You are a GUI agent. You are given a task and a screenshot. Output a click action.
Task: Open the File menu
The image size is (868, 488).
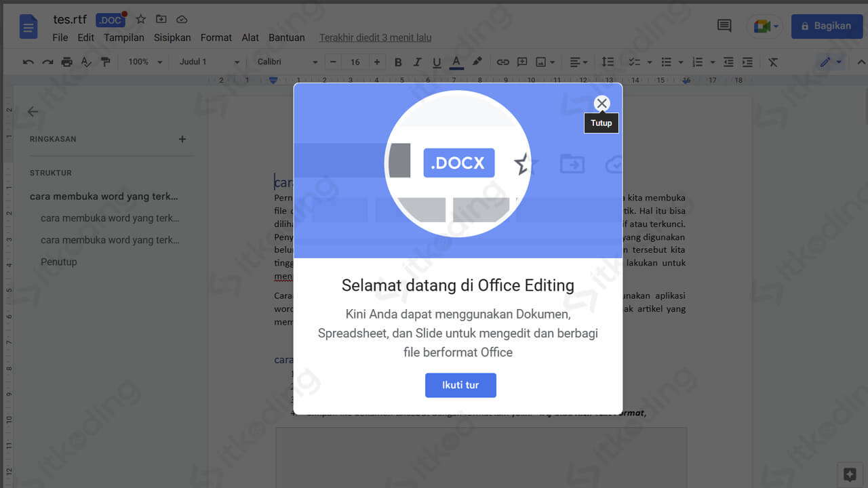click(x=60, y=38)
